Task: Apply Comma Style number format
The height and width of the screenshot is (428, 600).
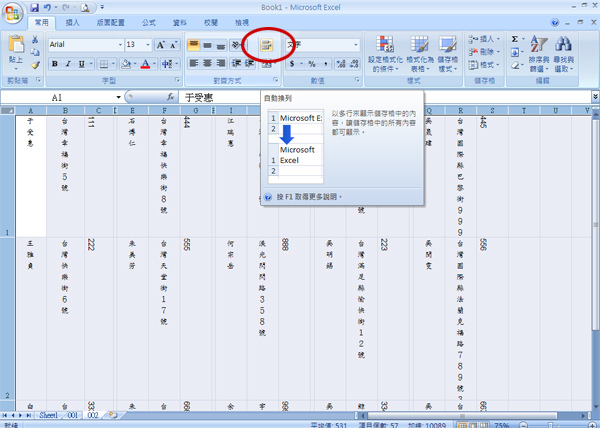Action: tap(325, 64)
